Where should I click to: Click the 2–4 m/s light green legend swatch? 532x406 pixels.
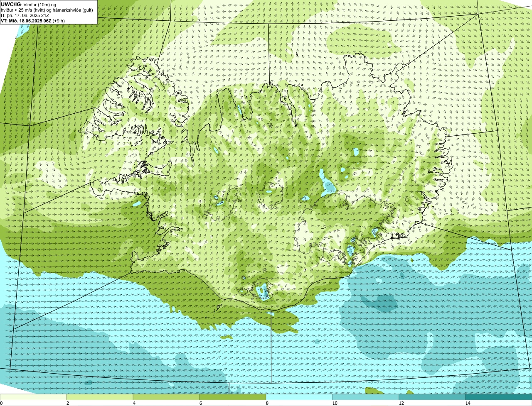pos(100,397)
